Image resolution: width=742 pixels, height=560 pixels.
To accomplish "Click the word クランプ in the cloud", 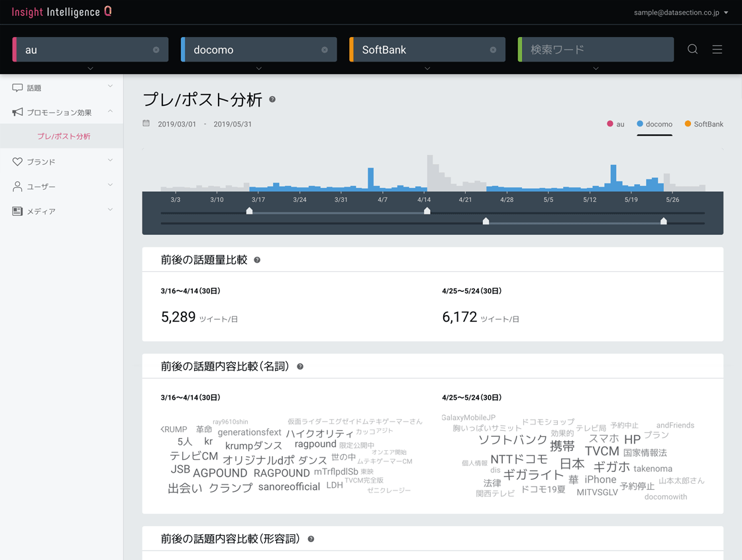I will pyautogui.click(x=231, y=488).
